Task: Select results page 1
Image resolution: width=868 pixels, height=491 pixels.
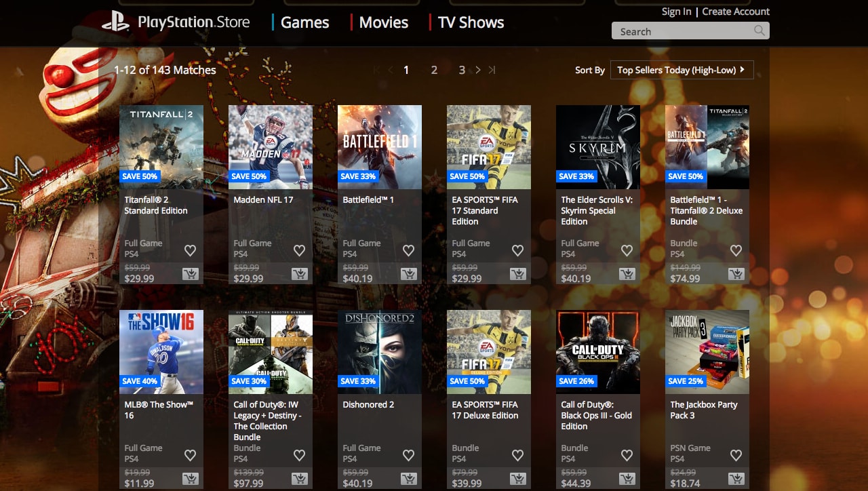Action: tap(406, 70)
